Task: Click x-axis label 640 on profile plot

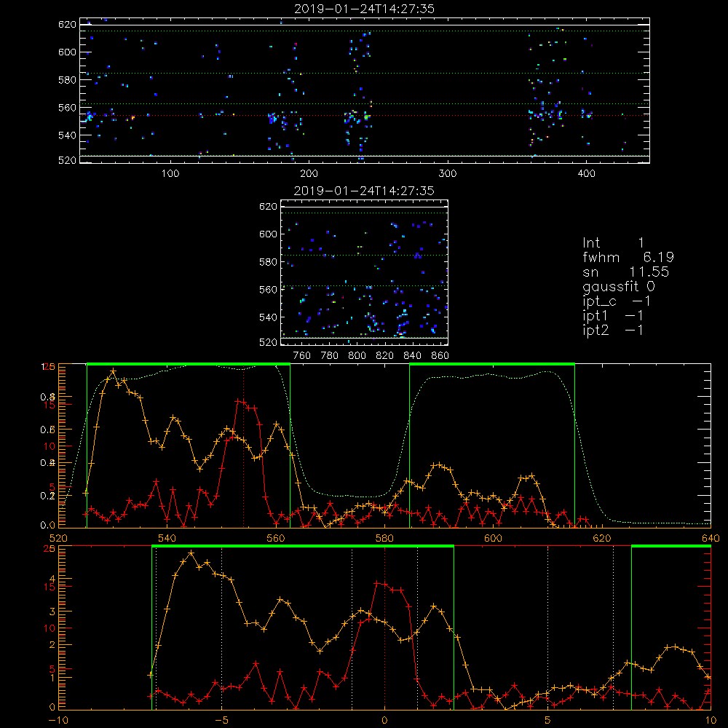Action: click(x=711, y=539)
